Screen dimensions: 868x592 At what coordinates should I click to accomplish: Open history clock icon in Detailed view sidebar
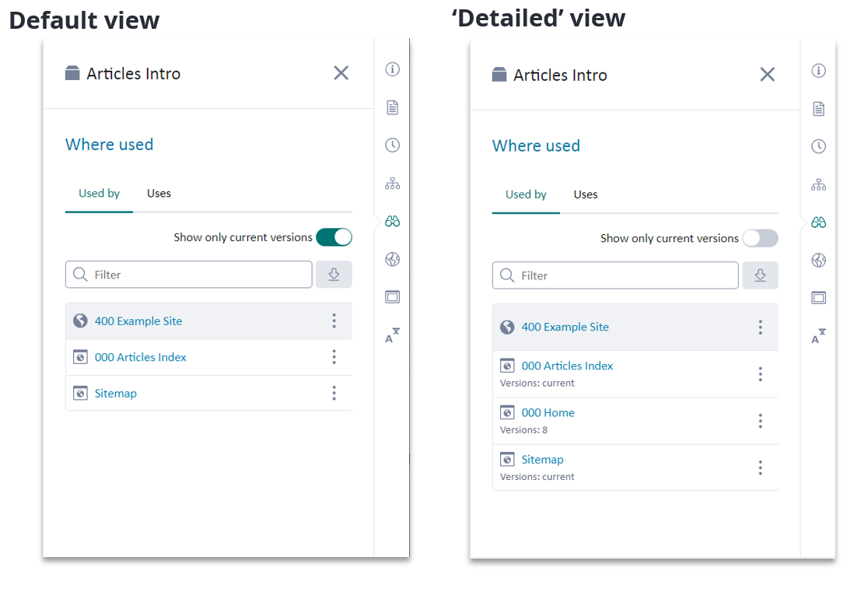[x=818, y=146]
